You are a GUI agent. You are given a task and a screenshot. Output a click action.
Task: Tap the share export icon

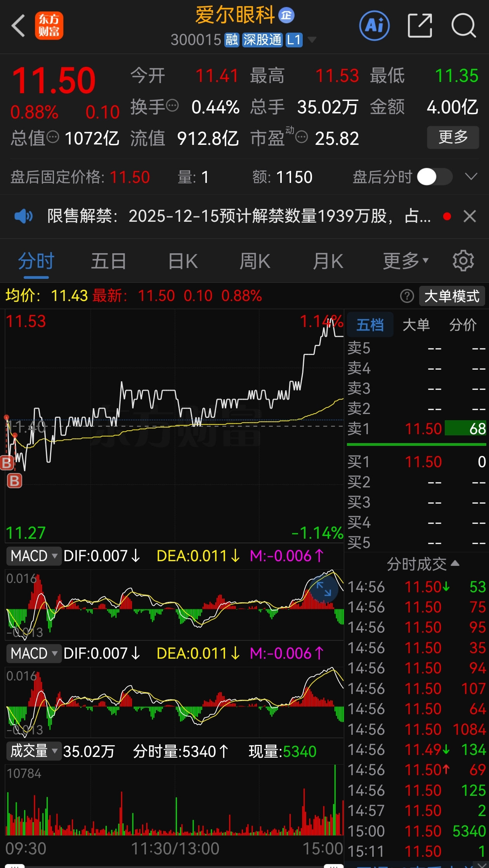pyautogui.click(x=420, y=26)
